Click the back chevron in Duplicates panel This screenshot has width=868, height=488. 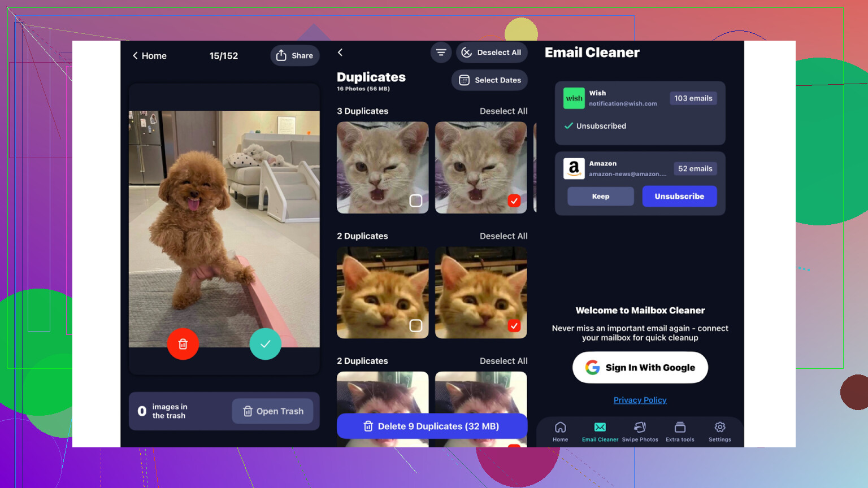click(x=340, y=53)
